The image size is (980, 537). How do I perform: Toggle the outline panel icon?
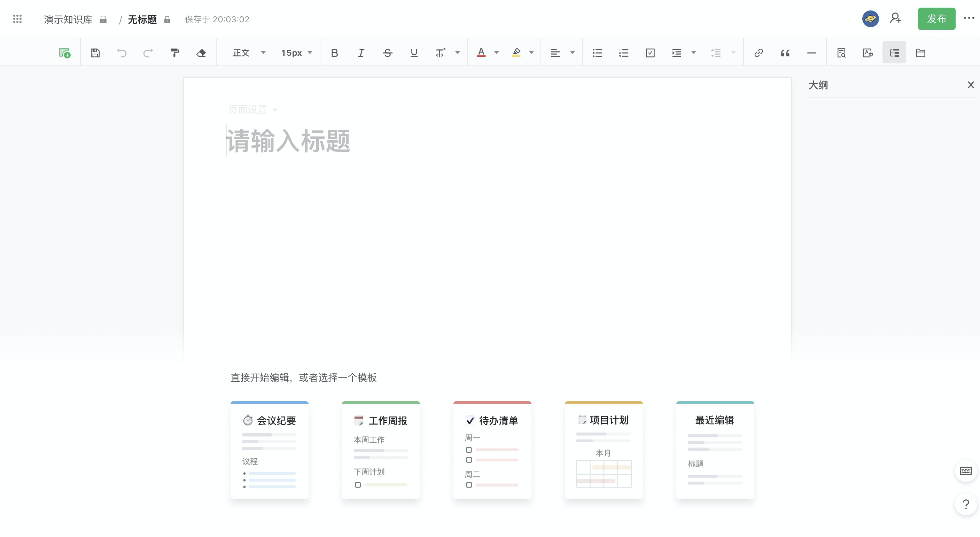pos(894,53)
